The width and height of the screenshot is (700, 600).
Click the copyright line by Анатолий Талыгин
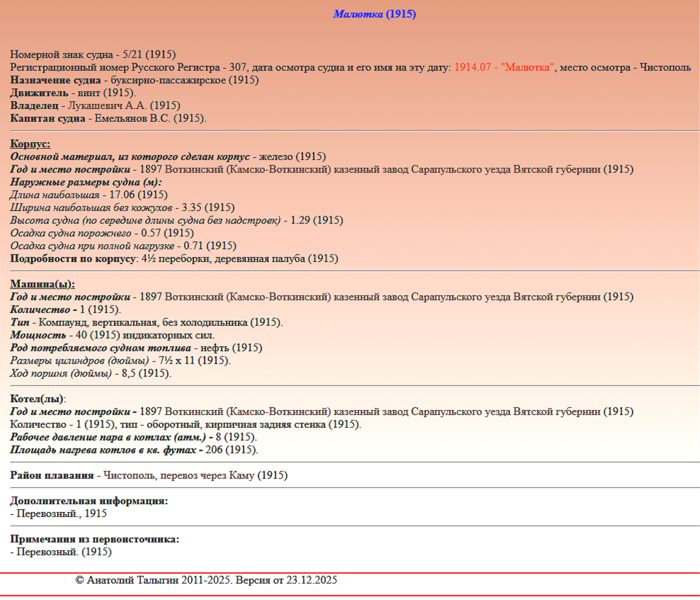206,580
